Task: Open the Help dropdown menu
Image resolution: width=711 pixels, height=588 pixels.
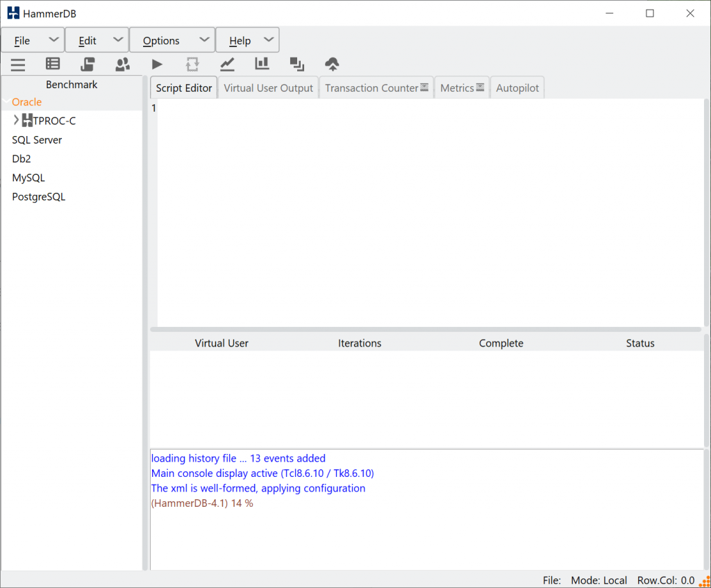Action: (x=247, y=40)
